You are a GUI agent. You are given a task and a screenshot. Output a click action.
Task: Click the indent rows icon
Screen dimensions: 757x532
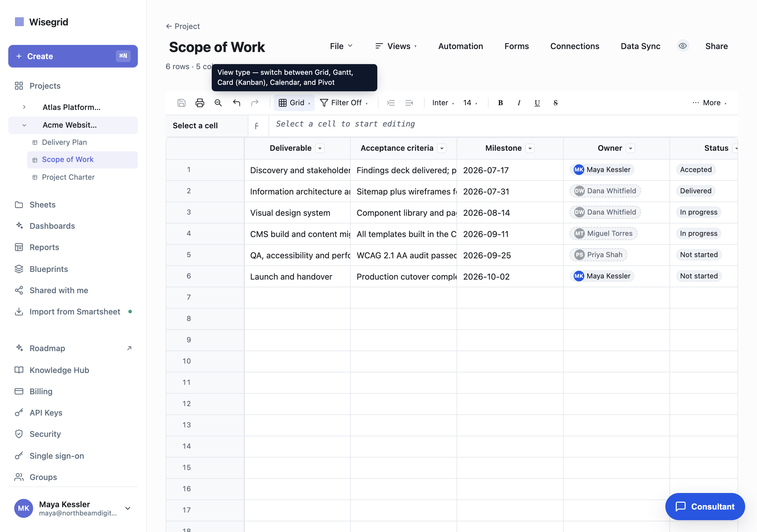[391, 103]
